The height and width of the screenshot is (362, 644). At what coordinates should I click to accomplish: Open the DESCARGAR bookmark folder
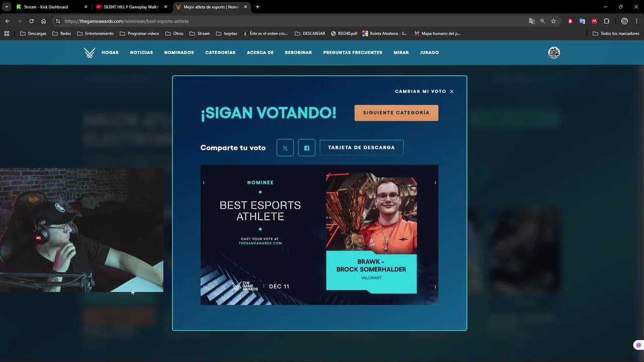[310, 34]
